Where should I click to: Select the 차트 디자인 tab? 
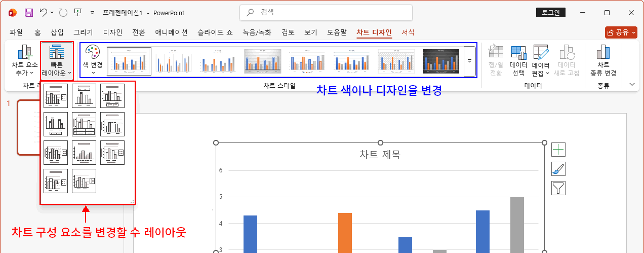tap(374, 32)
